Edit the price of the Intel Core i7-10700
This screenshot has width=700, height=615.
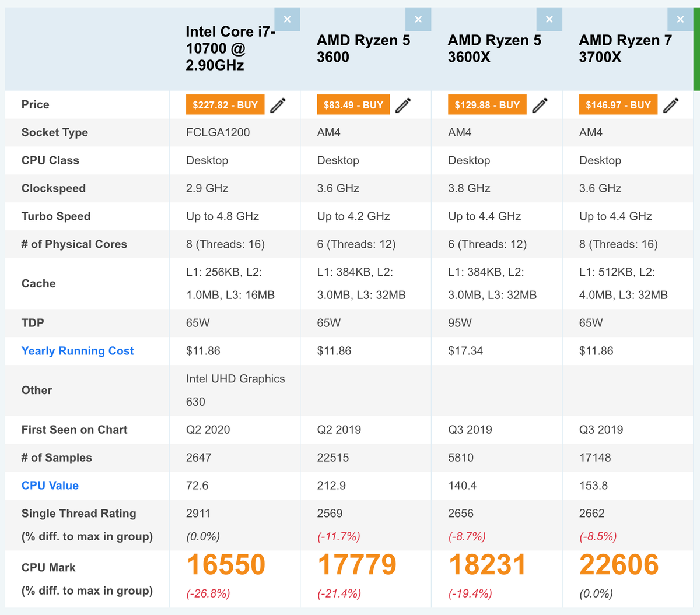point(278,105)
